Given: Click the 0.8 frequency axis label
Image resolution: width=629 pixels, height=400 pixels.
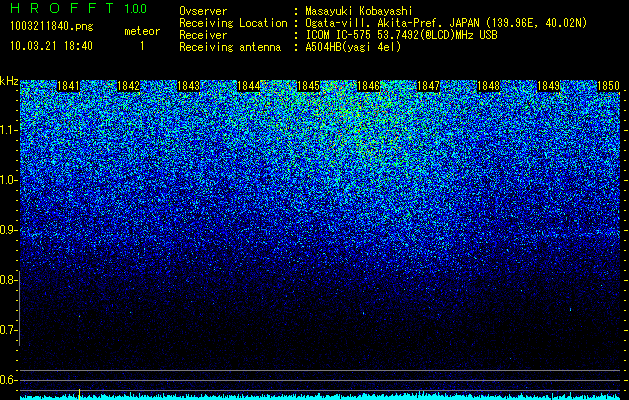Looking at the screenshot, I should 9,280.
